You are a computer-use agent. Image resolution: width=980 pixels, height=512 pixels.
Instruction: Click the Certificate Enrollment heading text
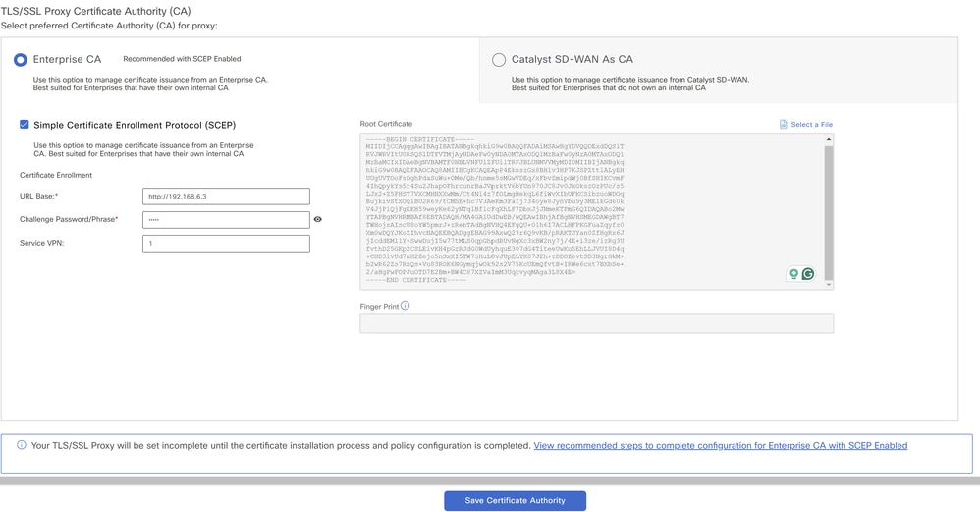pos(56,175)
